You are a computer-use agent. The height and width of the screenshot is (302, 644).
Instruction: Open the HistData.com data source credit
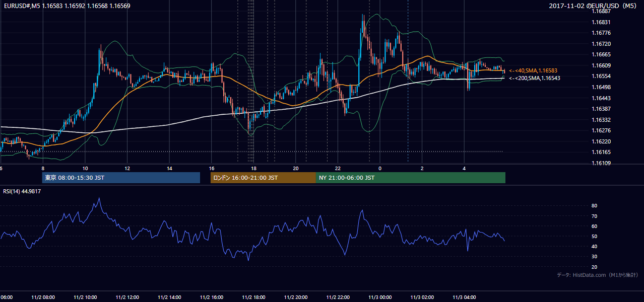coord(598,275)
